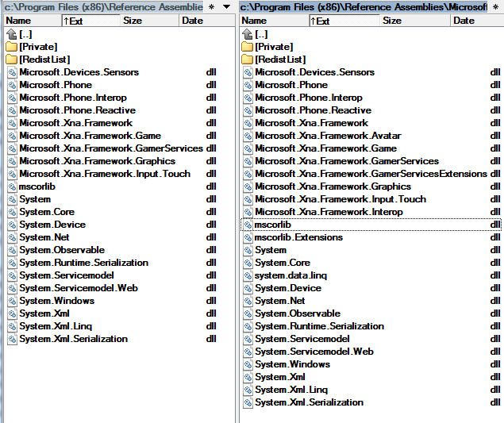The width and height of the screenshot is (504, 423).
Task: Select Microsoft.Devices.Sensors in right panel
Action: point(314,72)
